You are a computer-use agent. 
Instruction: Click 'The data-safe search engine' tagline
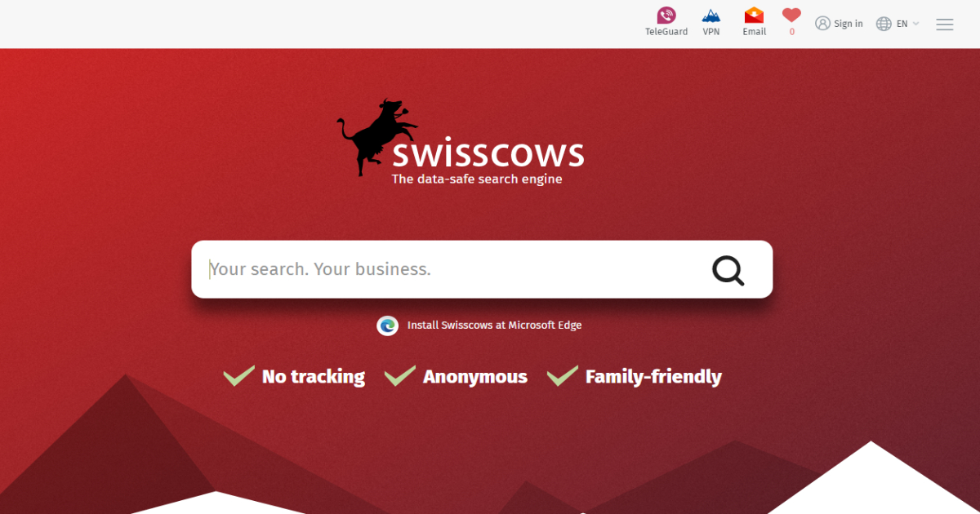tap(477, 179)
